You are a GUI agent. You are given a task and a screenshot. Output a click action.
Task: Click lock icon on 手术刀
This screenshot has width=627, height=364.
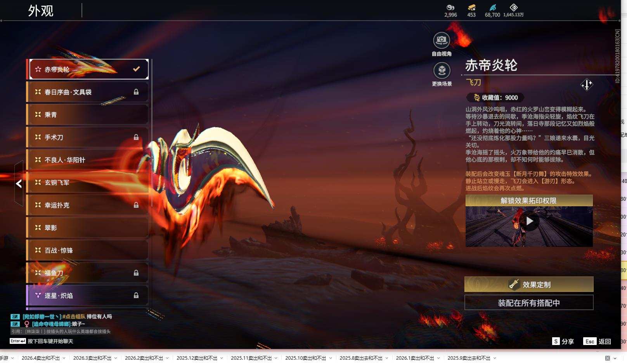(136, 137)
